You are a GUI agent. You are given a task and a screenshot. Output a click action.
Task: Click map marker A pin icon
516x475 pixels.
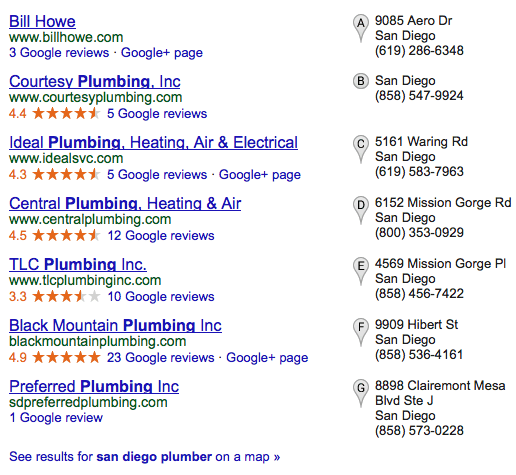(361, 28)
